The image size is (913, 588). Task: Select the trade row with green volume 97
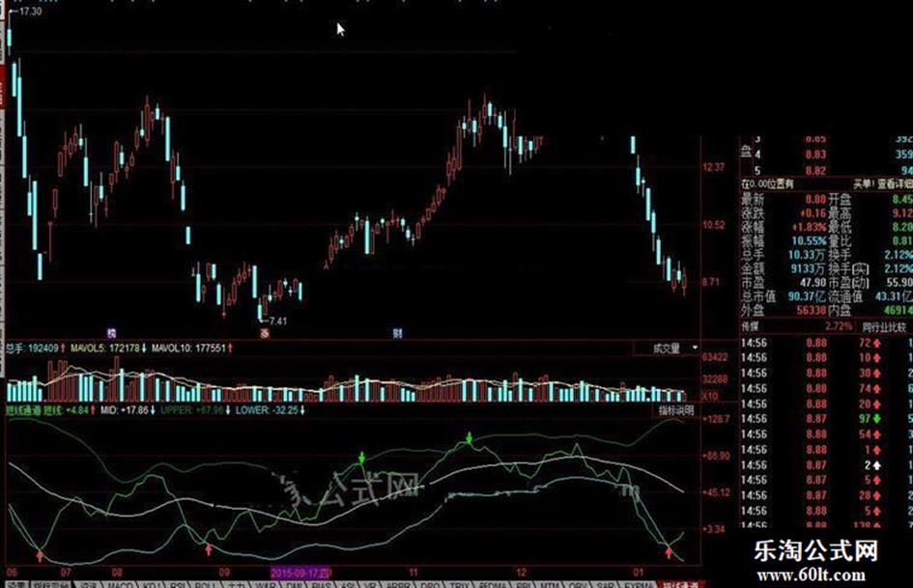827,419
